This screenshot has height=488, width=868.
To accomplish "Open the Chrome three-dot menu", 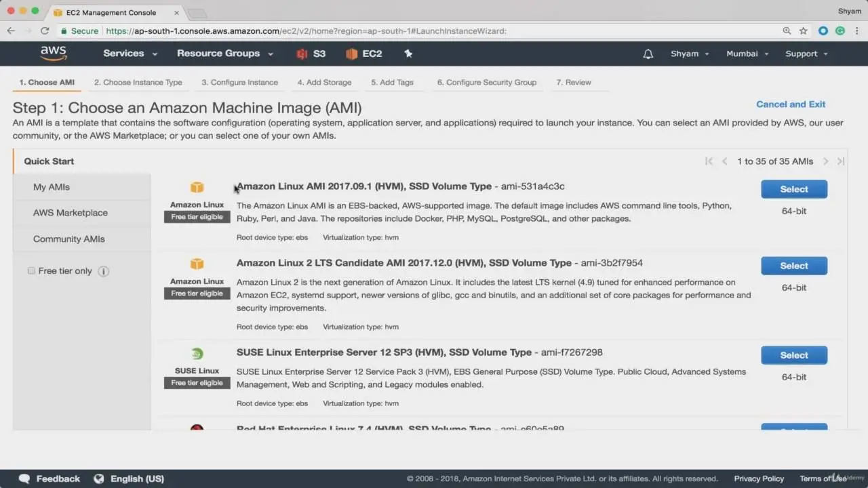I will coord(857,30).
